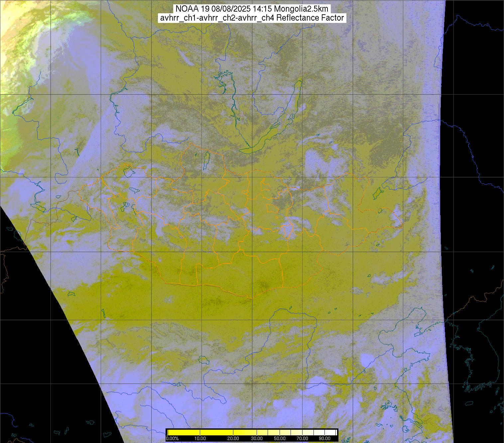Click the "NOAA 19 08/08/2025 14:15 Mongolia2.5km" title
Viewport: 504px width, 443px height.
coord(252,9)
